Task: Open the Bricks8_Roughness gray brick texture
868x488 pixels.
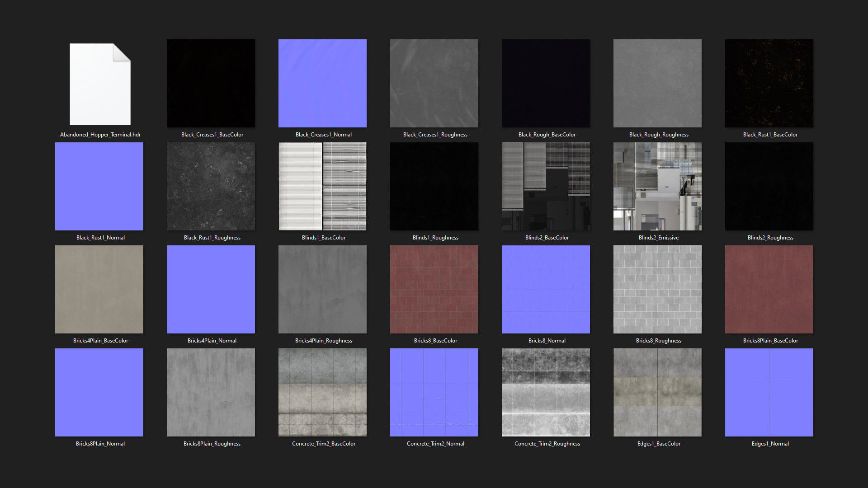Action: [657, 289]
